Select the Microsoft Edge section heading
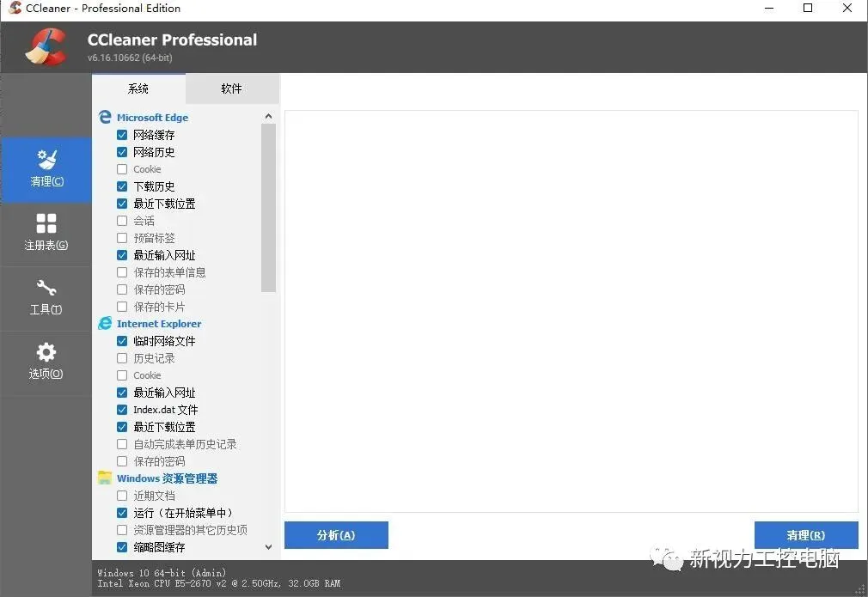 click(152, 118)
